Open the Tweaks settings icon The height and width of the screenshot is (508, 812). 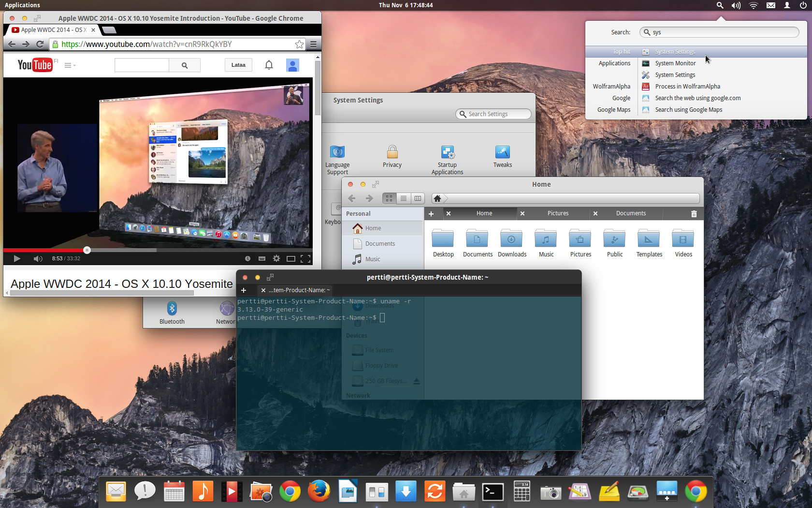pyautogui.click(x=502, y=153)
